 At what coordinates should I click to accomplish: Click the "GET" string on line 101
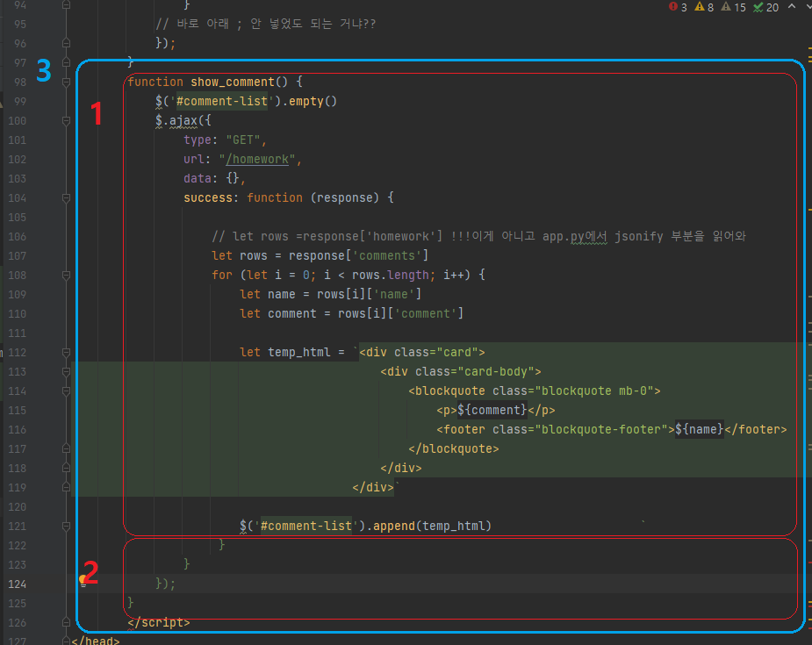(243, 140)
